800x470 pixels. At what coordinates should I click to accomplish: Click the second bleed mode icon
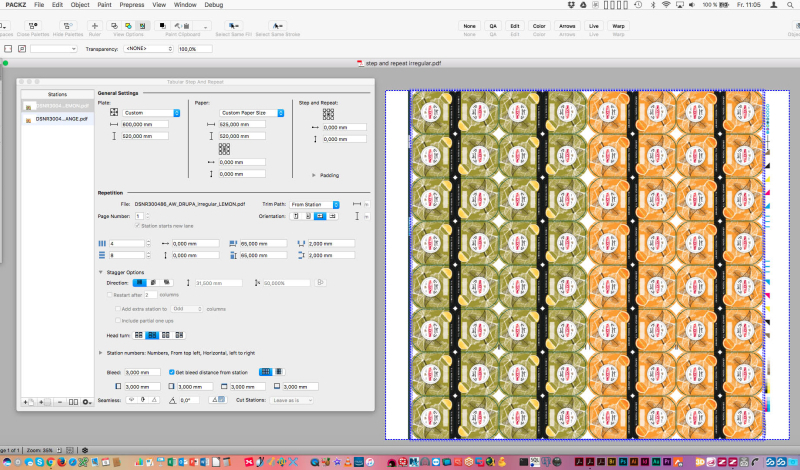pyautogui.click(x=279, y=372)
